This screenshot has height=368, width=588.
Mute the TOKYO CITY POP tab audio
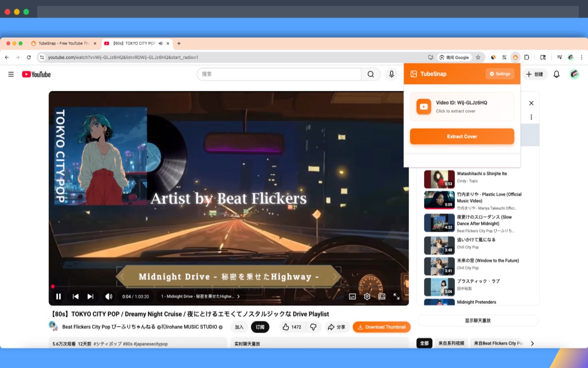[x=161, y=43]
